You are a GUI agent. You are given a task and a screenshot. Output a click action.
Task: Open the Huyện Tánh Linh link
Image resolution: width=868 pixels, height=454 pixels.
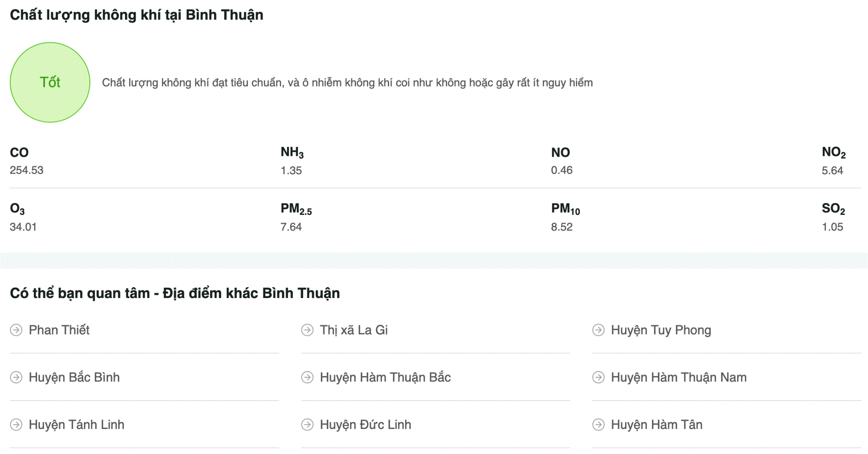pyautogui.click(x=76, y=425)
